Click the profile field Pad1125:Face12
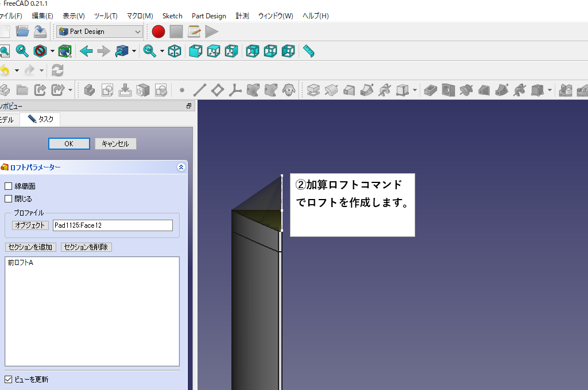This screenshot has width=588, height=390. [113, 225]
